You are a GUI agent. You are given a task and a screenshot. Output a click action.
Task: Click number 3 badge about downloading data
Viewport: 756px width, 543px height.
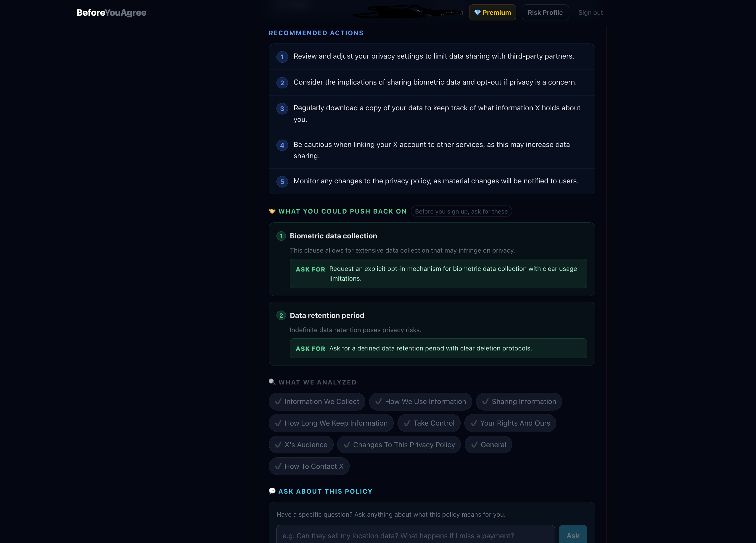click(282, 109)
